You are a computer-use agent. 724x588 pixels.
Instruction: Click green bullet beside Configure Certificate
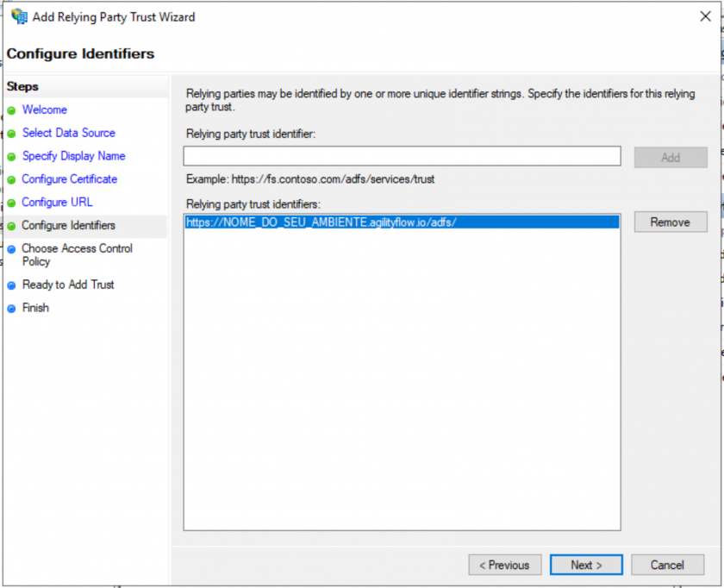click(12, 179)
